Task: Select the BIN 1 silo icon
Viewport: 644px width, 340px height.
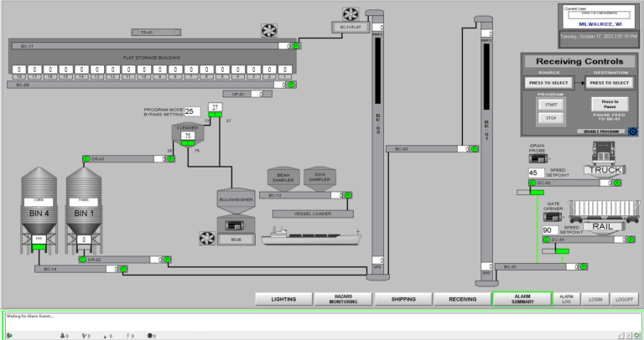Action: 83,209
